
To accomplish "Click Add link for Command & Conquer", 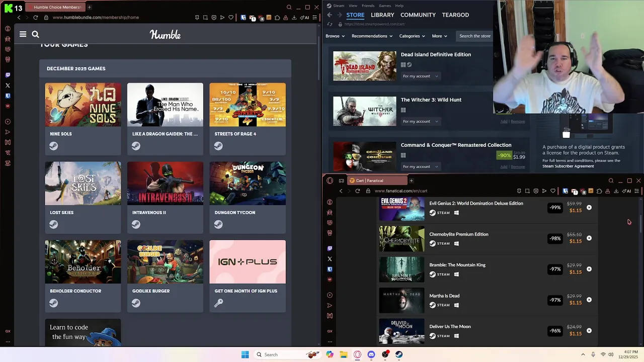I will pyautogui.click(x=504, y=166).
